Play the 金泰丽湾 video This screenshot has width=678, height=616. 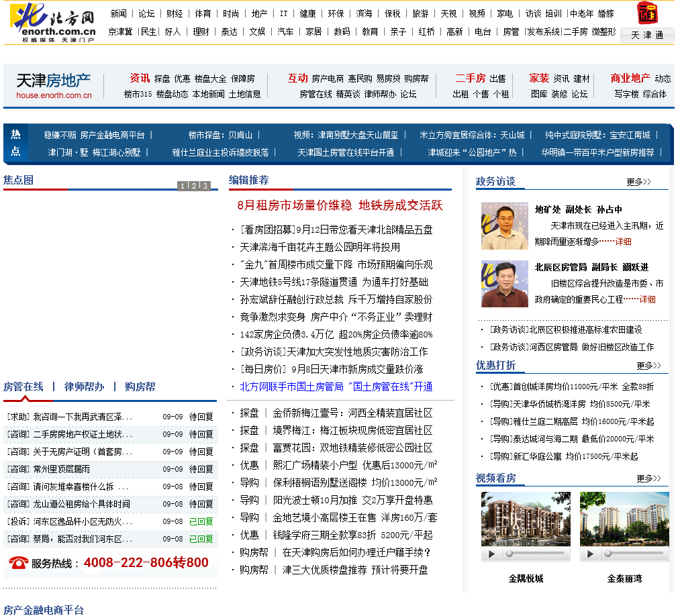tap(590, 554)
